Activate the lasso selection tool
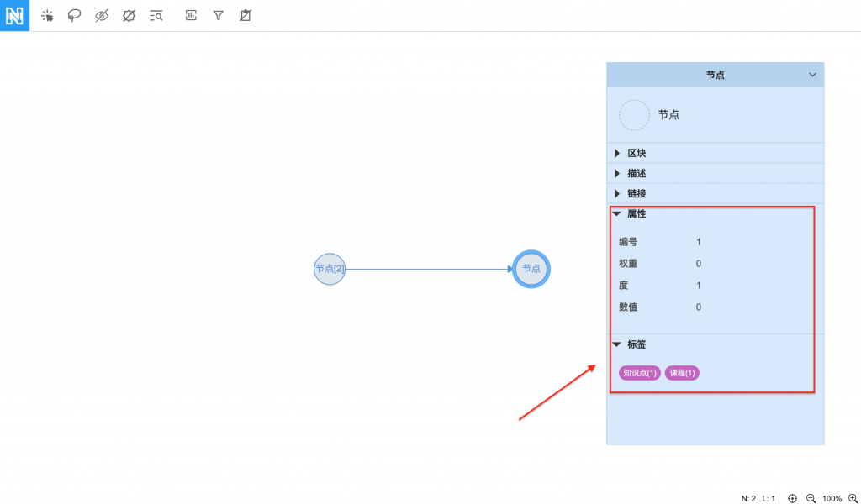Viewport: 861px width, 504px height. pyautogui.click(x=74, y=15)
